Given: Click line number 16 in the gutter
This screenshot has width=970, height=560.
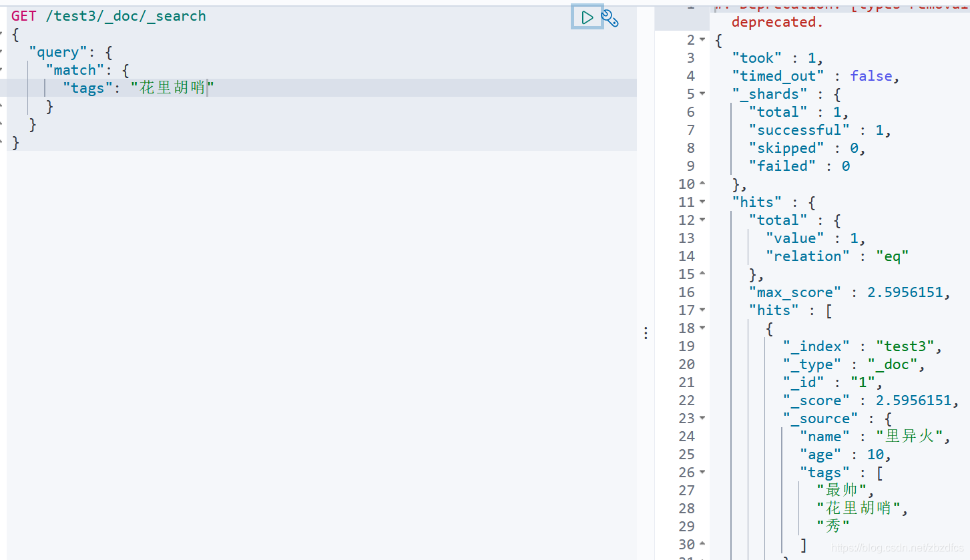Looking at the screenshot, I should [686, 292].
